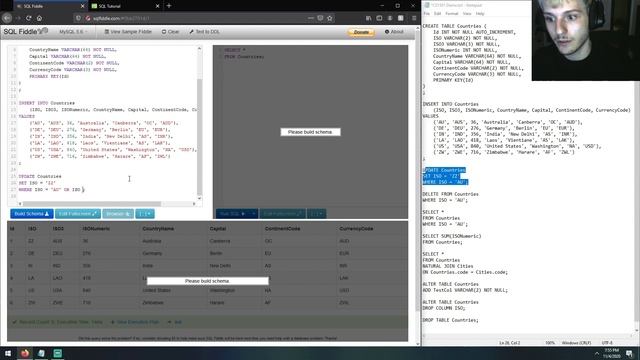Bookmark this page with the star icon
The height and width of the screenshot is (360, 640).
[330, 18]
